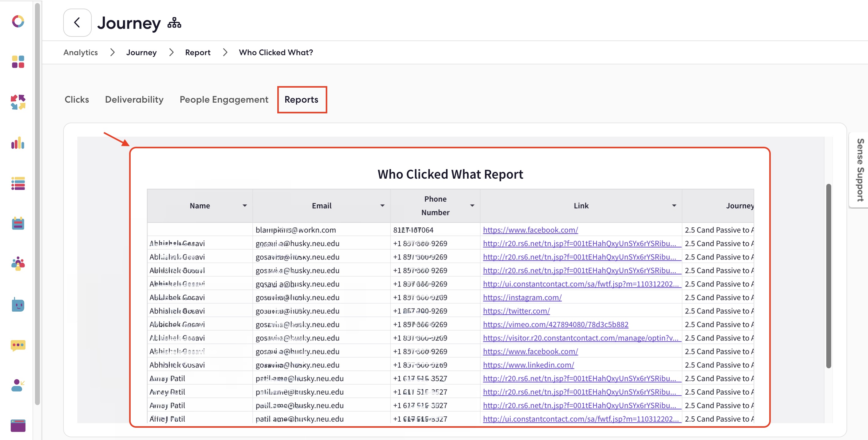868x440 pixels.
Task: Go to Report breadcrumb
Action: tap(198, 52)
